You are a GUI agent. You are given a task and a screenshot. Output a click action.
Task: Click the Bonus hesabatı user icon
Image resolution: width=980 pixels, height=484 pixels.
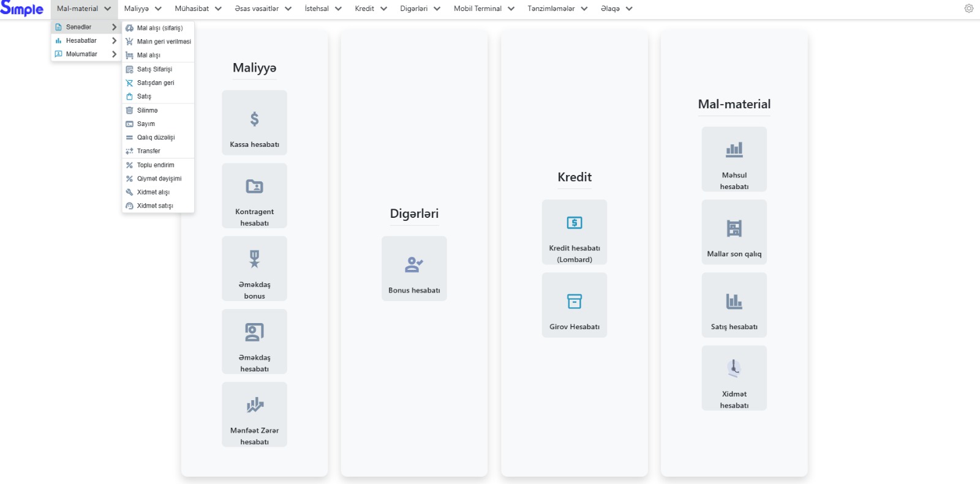[x=414, y=264]
